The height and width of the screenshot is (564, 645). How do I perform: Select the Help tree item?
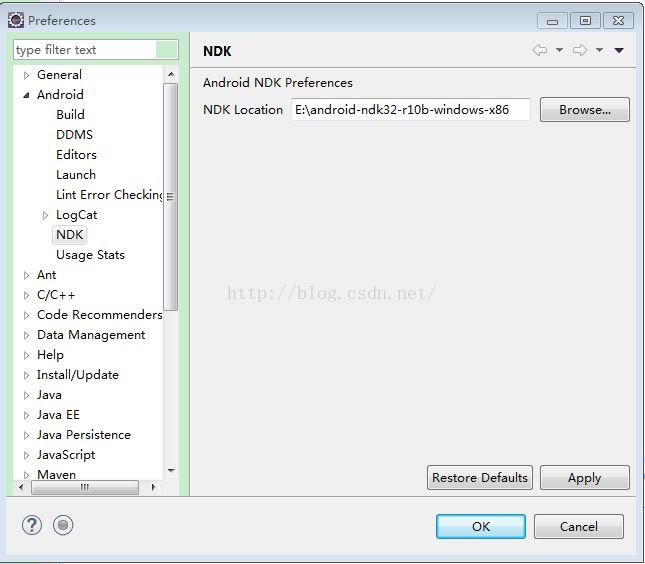[x=50, y=355]
